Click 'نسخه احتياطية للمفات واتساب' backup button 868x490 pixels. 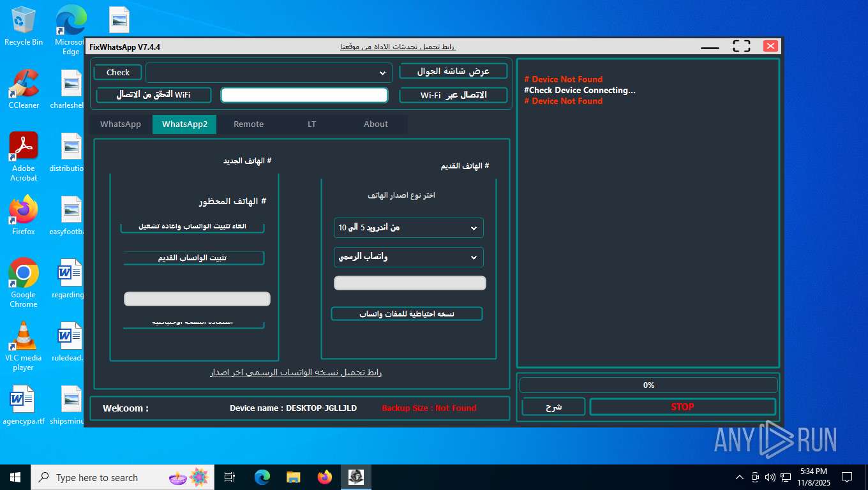[407, 314]
